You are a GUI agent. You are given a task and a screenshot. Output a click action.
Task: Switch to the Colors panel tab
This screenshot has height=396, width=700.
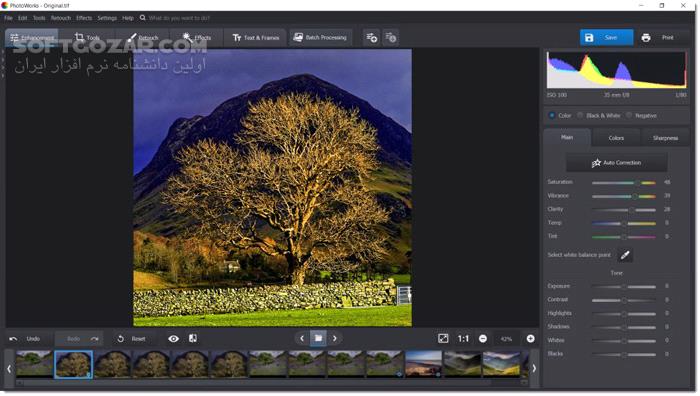point(616,138)
